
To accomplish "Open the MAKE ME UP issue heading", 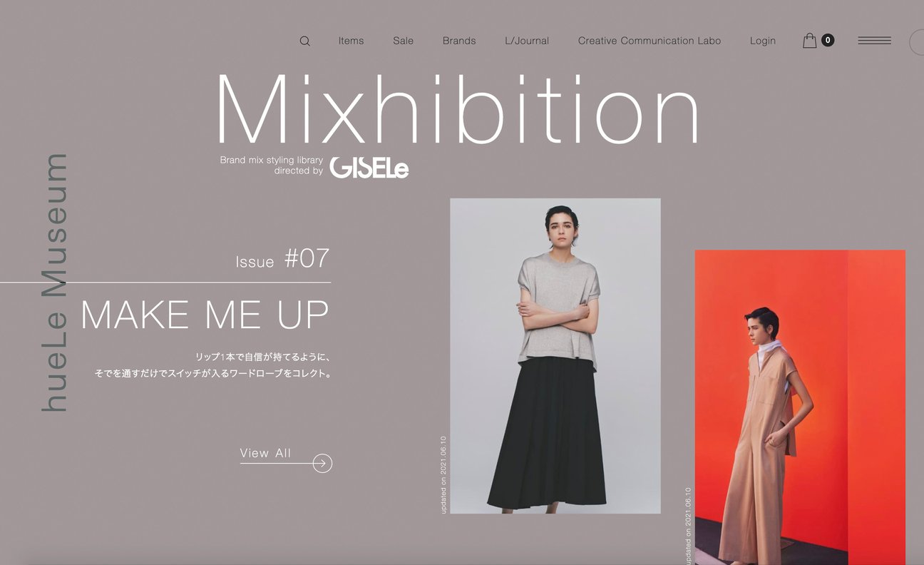I will pos(205,315).
